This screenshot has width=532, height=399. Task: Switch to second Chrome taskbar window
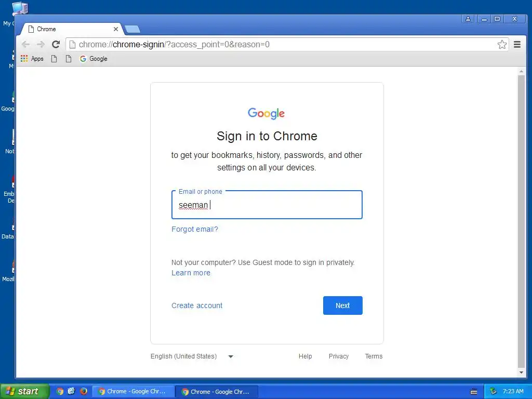point(217,392)
